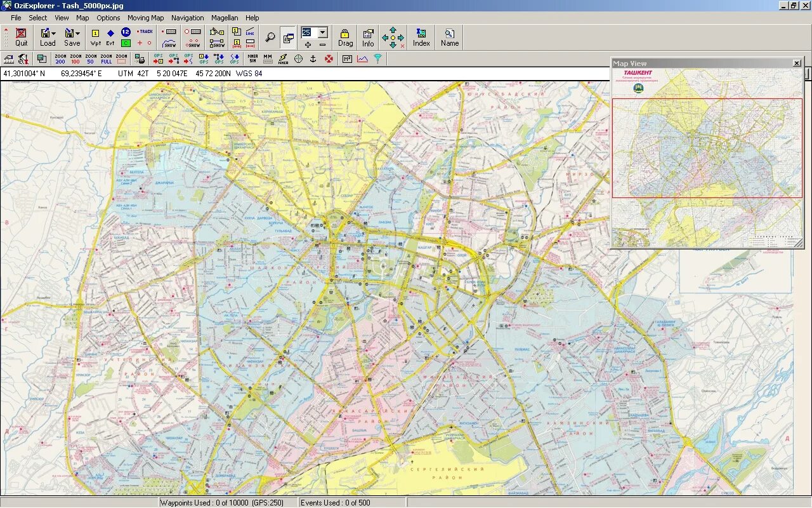Image resolution: width=812 pixels, height=508 pixels.
Task: Open the Select menu
Action: (38, 18)
